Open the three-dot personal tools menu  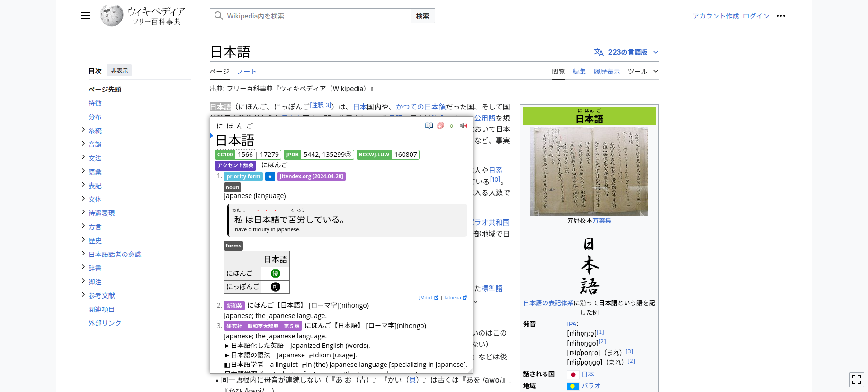[781, 16]
